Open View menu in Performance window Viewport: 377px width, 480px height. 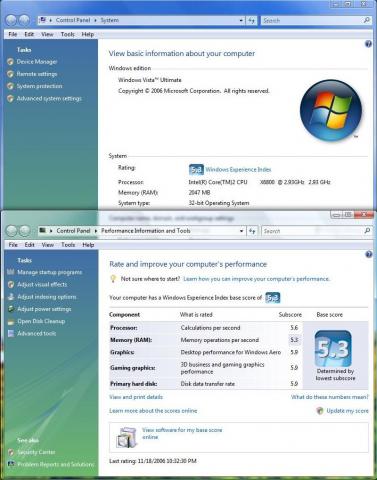coord(48,245)
